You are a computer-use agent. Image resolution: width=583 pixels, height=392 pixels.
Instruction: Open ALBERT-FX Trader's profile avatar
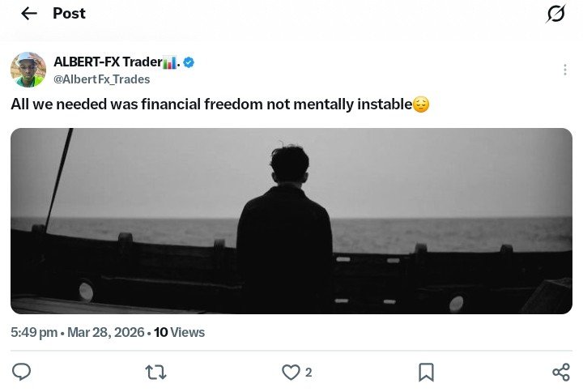coord(28,70)
